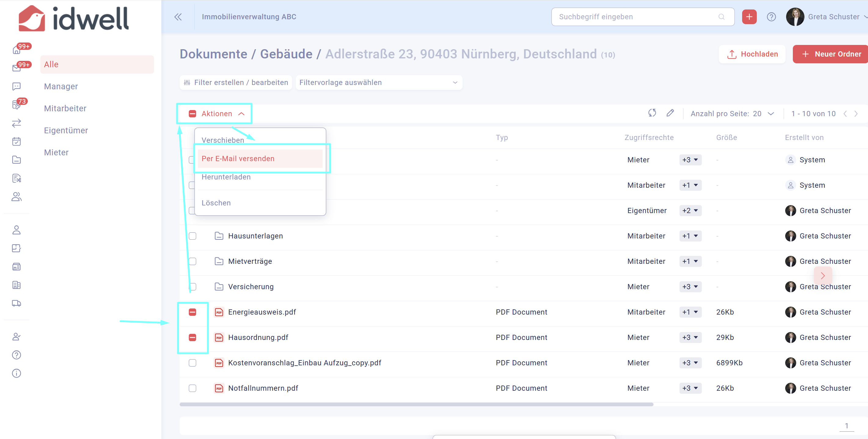Click the chat messages sidebar icon
This screenshot has height=439, width=868.
[x=16, y=86]
